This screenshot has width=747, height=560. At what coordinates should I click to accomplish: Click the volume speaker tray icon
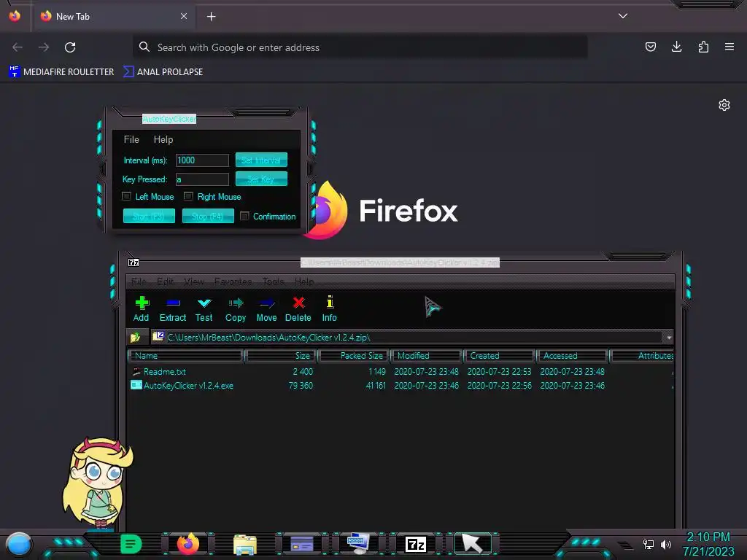[x=665, y=544]
